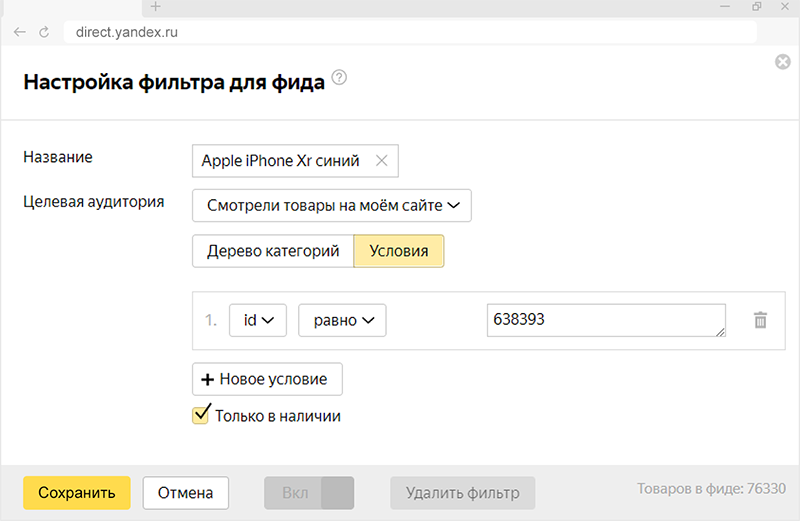Click the browser back arrow
800x521 pixels.
pos(19,32)
